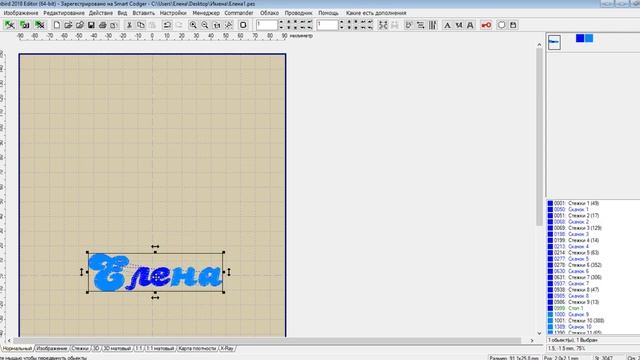
Task: Switch to the 3D матовый view tab
Action: 117,349
